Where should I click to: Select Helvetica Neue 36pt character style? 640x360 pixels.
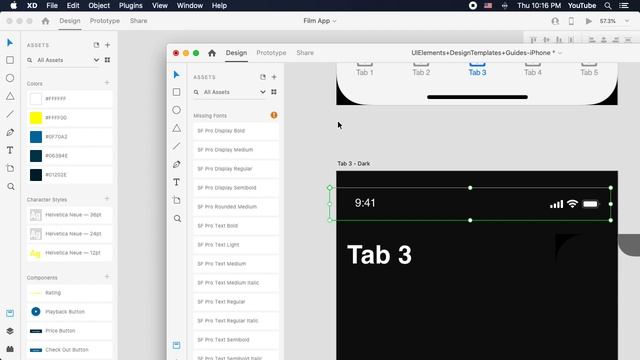click(69, 215)
